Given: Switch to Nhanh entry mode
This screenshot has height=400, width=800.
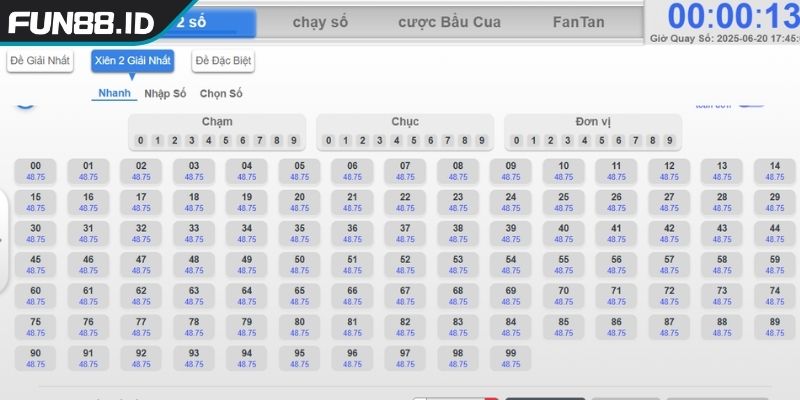Looking at the screenshot, I should tap(115, 93).
